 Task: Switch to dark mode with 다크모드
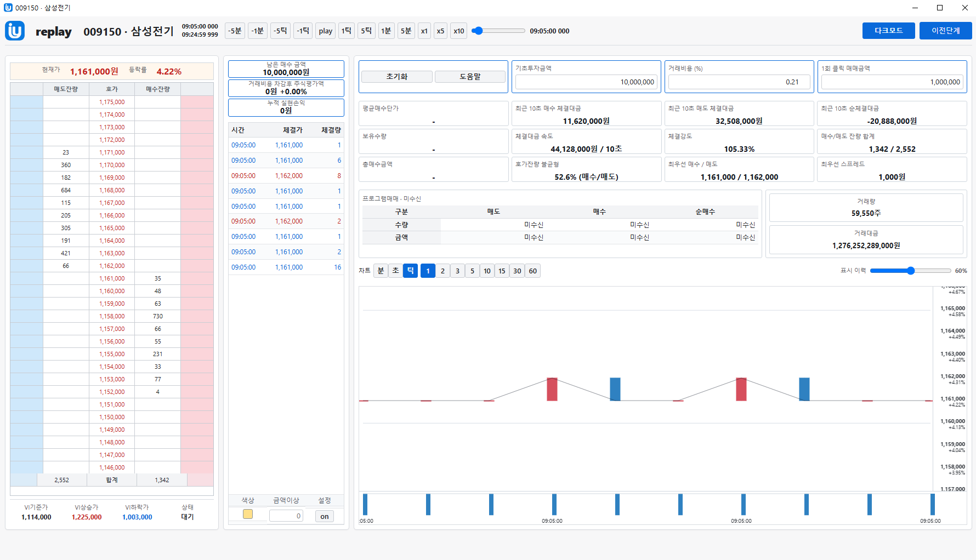point(889,31)
